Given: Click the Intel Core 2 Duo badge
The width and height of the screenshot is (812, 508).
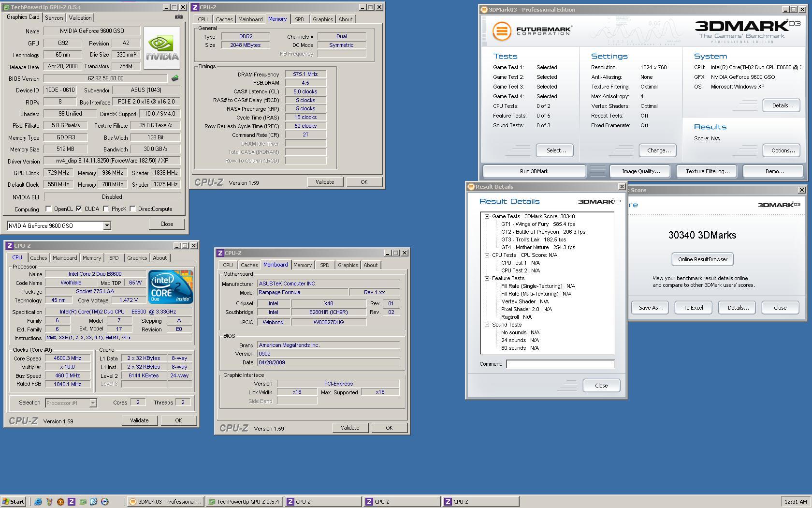Looking at the screenshot, I should [x=171, y=287].
